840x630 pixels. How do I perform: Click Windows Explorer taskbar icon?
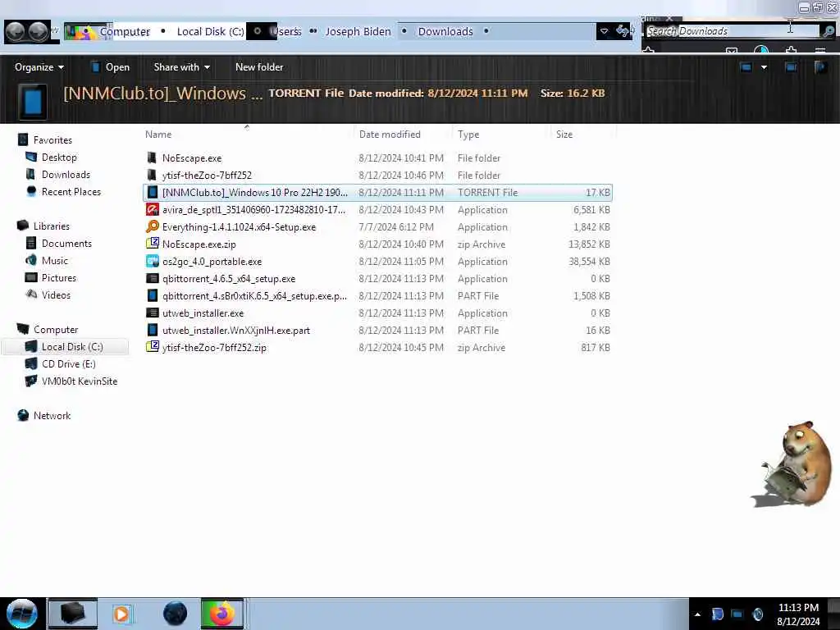(x=73, y=614)
